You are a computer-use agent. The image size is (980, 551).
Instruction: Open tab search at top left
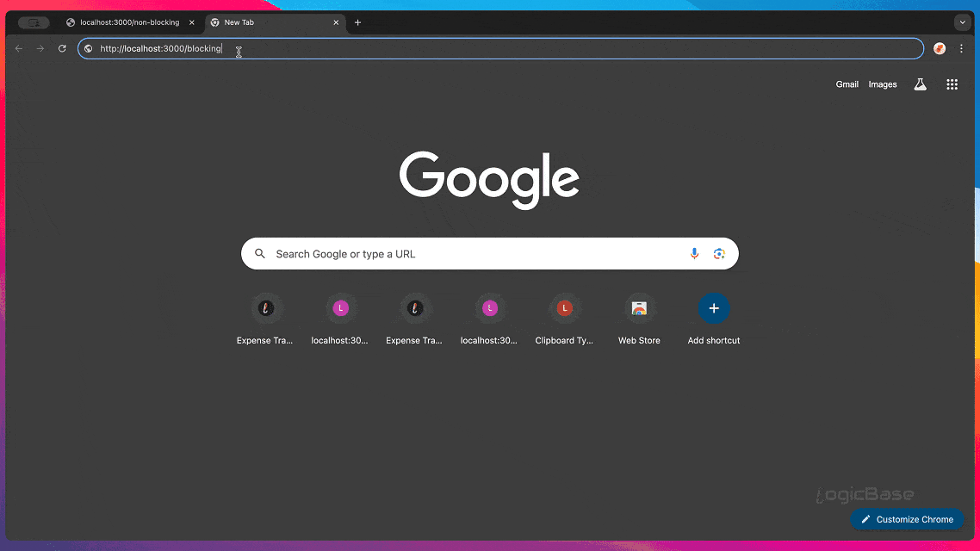point(33,22)
